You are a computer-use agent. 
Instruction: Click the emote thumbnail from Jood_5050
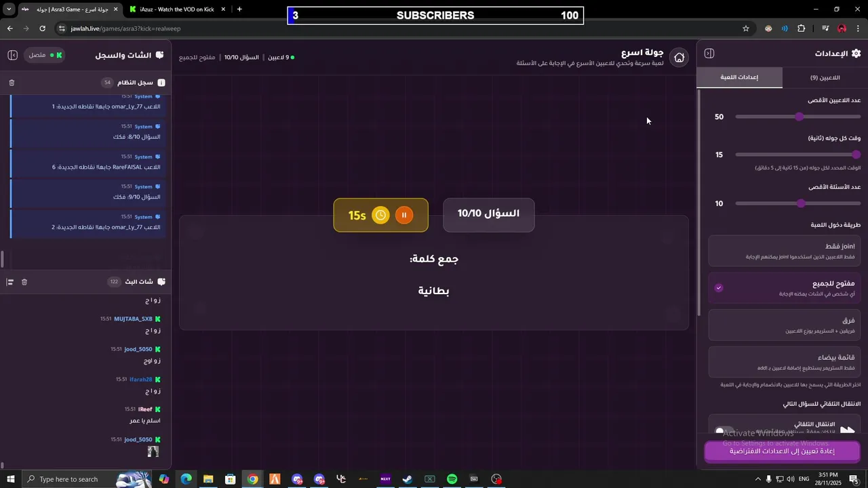point(153,451)
